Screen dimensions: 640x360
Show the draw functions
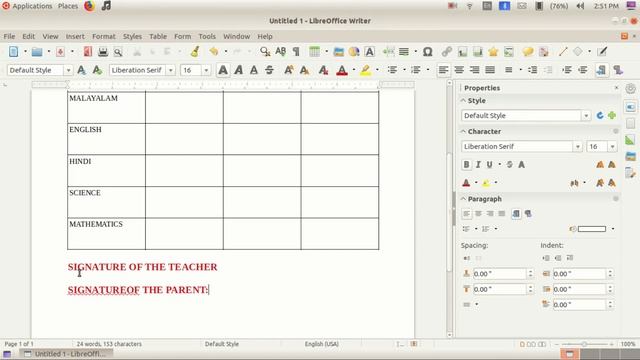click(x=602, y=52)
